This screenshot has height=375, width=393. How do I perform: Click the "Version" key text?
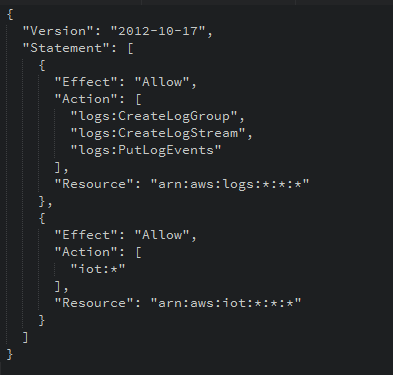point(59,31)
